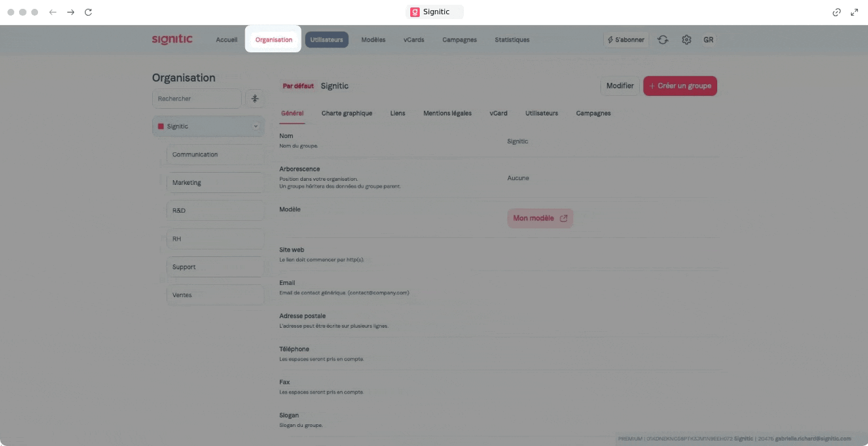This screenshot has height=446, width=868.
Task: Select the Signitic root group
Action: (x=209, y=126)
